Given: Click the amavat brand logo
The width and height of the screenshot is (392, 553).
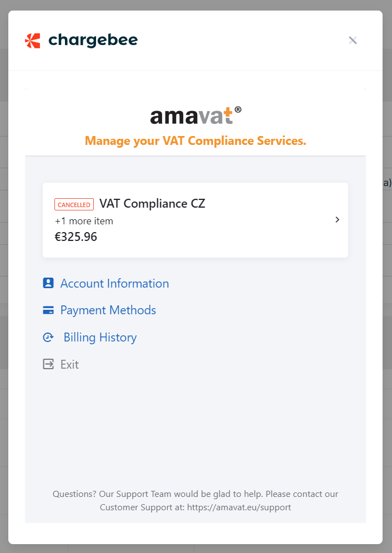Looking at the screenshot, I should 195,115.
